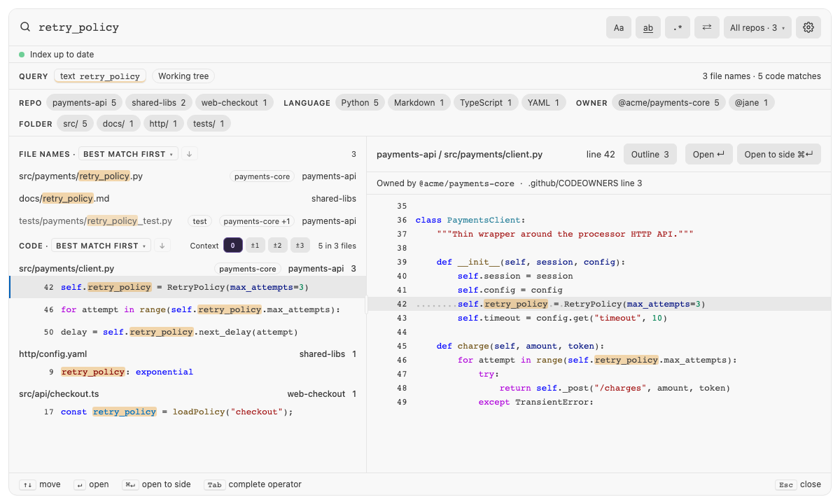Open search settings via the gear icon

[808, 27]
